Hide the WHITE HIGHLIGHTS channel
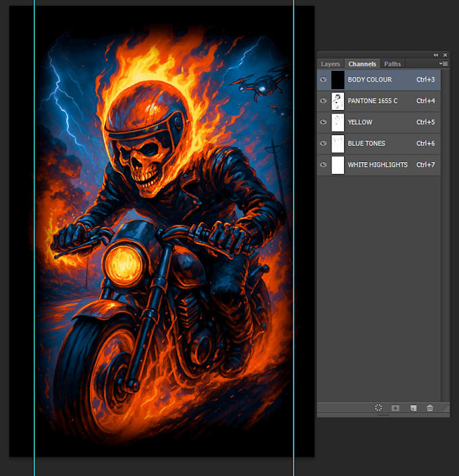The image size is (459, 476). click(x=323, y=165)
